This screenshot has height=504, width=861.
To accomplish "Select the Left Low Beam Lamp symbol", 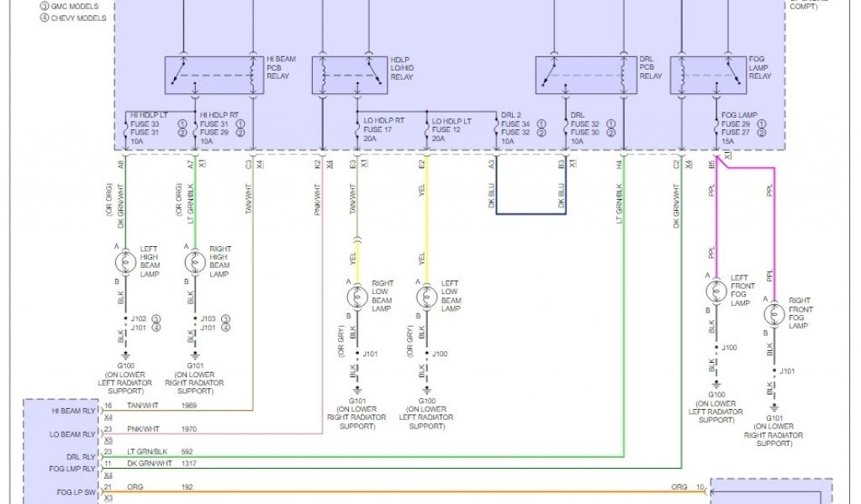I will click(x=426, y=296).
